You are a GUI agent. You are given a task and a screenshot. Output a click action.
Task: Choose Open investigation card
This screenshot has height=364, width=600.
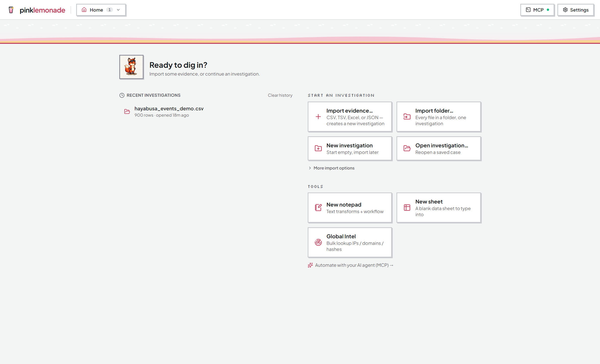point(439,148)
